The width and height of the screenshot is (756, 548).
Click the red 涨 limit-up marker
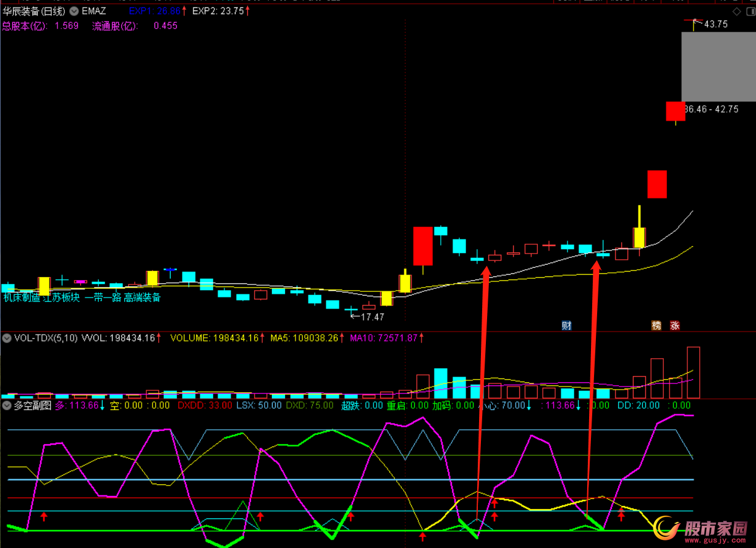(x=674, y=325)
